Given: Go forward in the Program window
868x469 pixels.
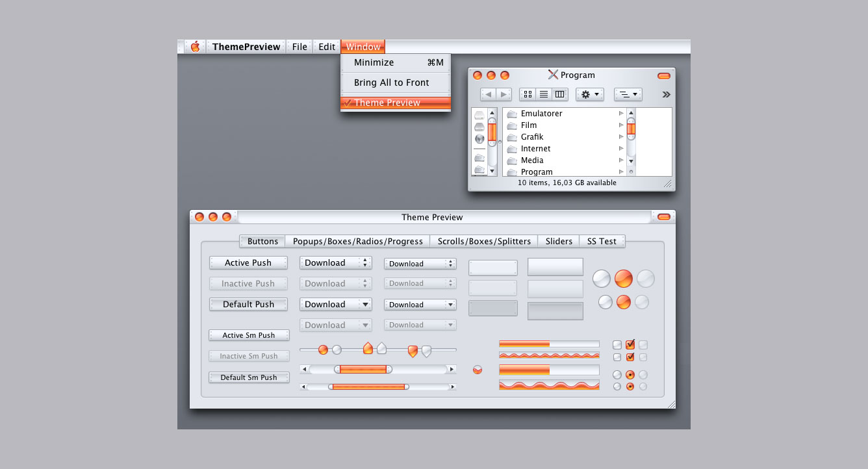Looking at the screenshot, I should pos(504,94).
